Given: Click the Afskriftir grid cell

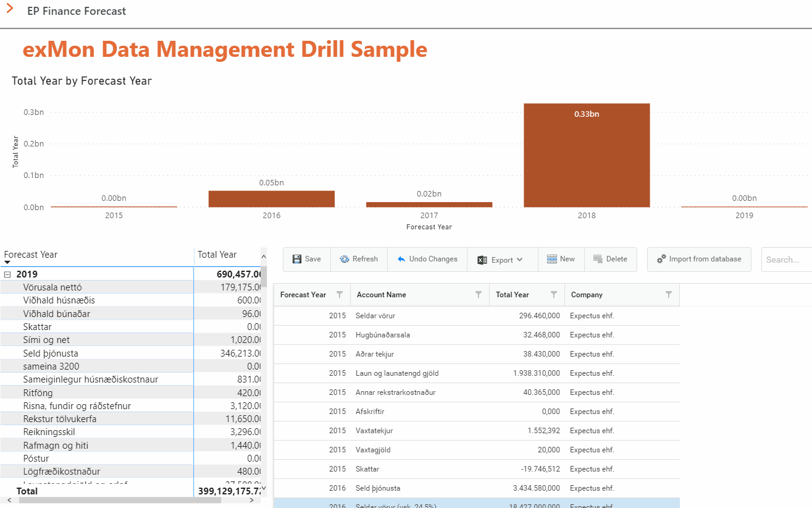Looking at the screenshot, I should point(420,412).
